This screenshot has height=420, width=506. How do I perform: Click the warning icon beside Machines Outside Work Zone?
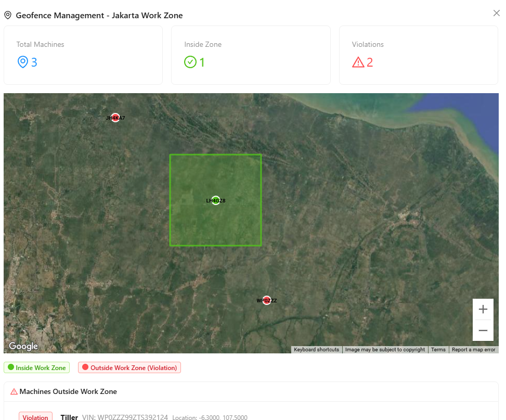pyautogui.click(x=14, y=391)
